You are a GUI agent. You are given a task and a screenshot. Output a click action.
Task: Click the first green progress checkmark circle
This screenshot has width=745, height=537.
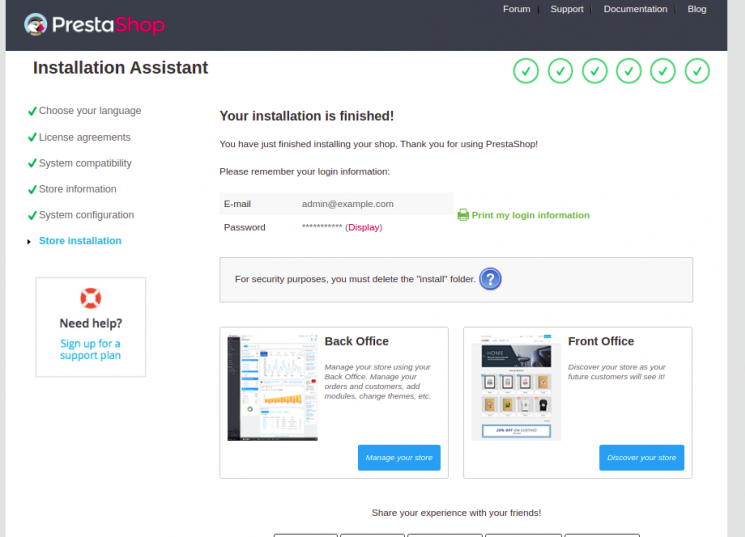pos(526,70)
